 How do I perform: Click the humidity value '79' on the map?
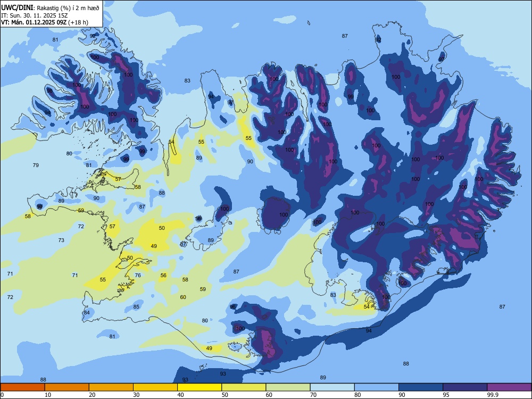pos(36,165)
